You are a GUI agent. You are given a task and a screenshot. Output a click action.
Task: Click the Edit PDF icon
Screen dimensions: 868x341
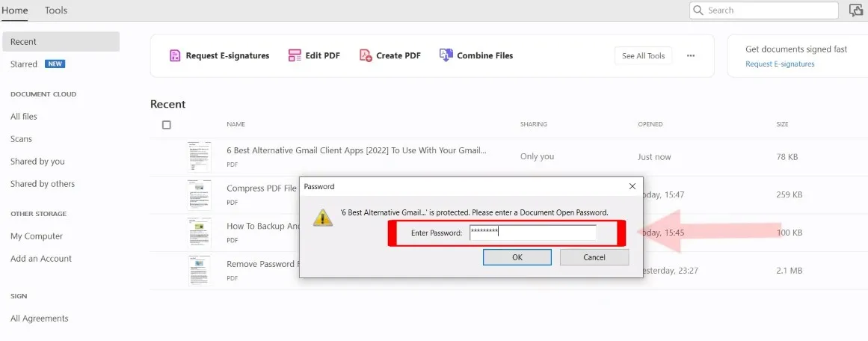pos(295,55)
